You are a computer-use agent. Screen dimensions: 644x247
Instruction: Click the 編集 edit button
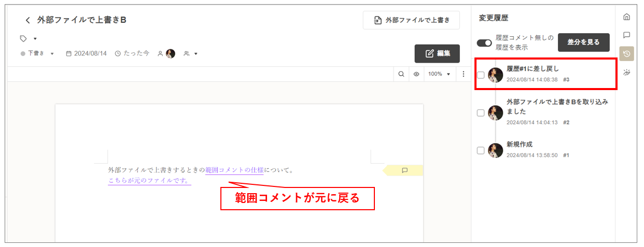(x=437, y=53)
